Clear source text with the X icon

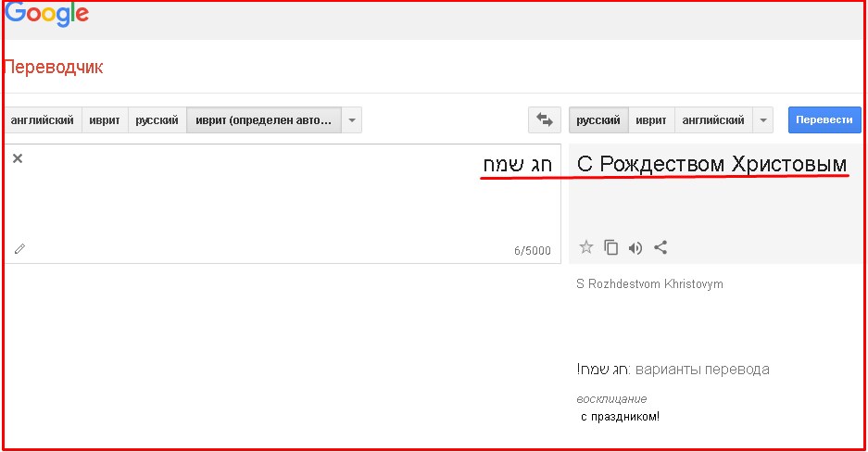18,158
